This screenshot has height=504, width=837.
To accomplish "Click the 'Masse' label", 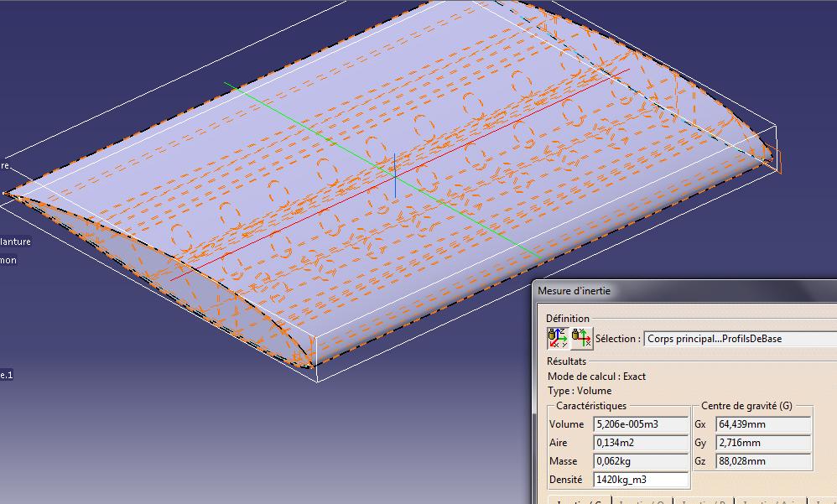I will 563,460.
